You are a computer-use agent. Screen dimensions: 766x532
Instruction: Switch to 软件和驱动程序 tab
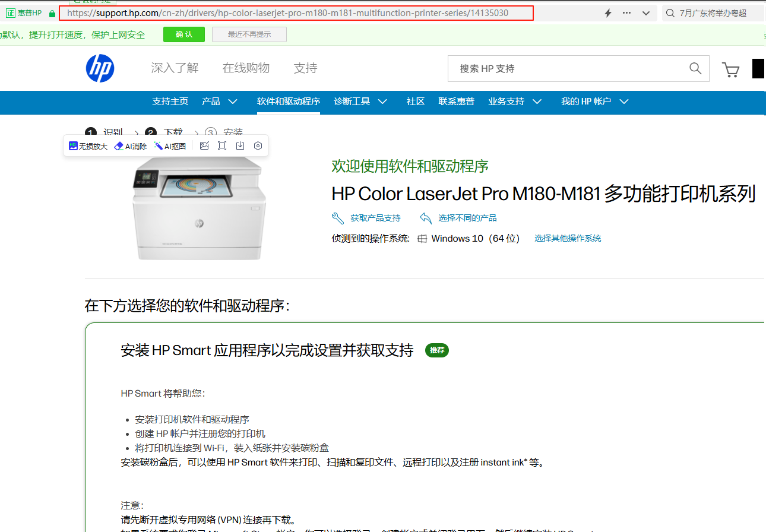(x=289, y=102)
